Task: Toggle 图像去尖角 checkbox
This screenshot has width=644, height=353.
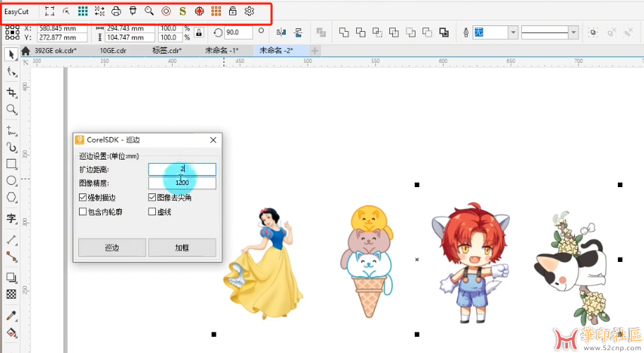Action: pos(152,198)
